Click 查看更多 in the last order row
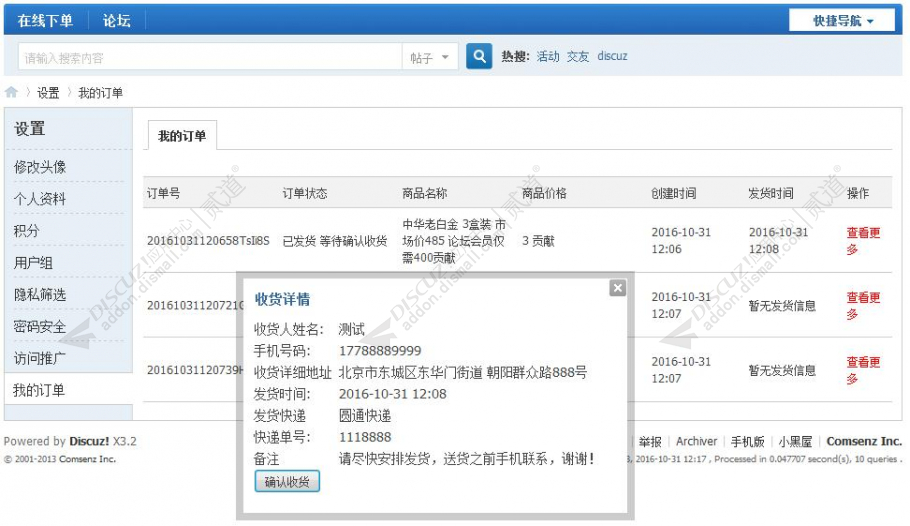Screen dimensions: 910x526 pos(863,370)
